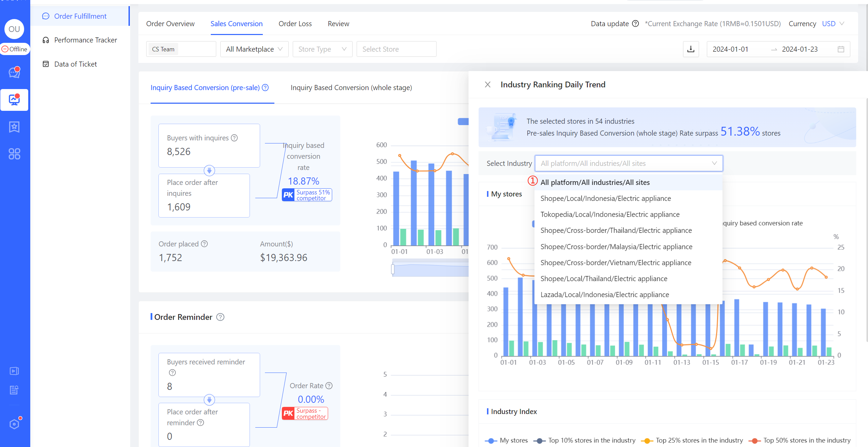Viewport: 868px width, 447px height.
Task: Open the All Marketplace dropdown
Action: click(254, 49)
